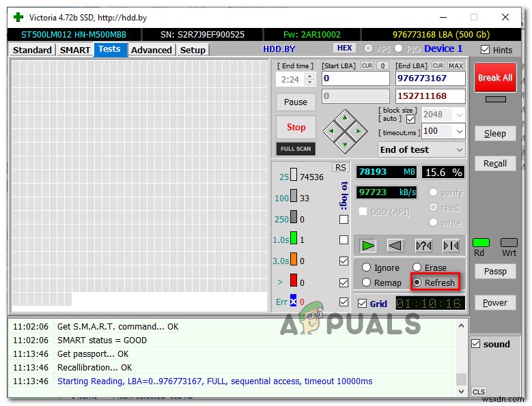Click the down arrow on the diamond navigator
This screenshot has height=406, width=532.
tap(345, 145)
